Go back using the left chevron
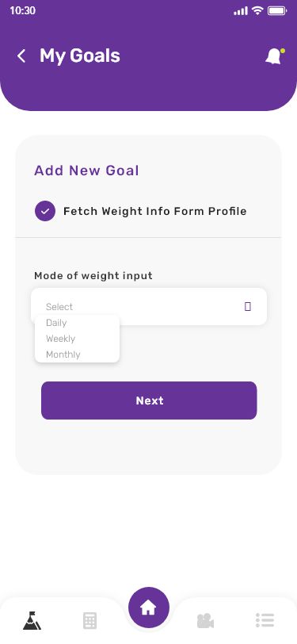This screenshot has width=297, height=644. point(21,56)
